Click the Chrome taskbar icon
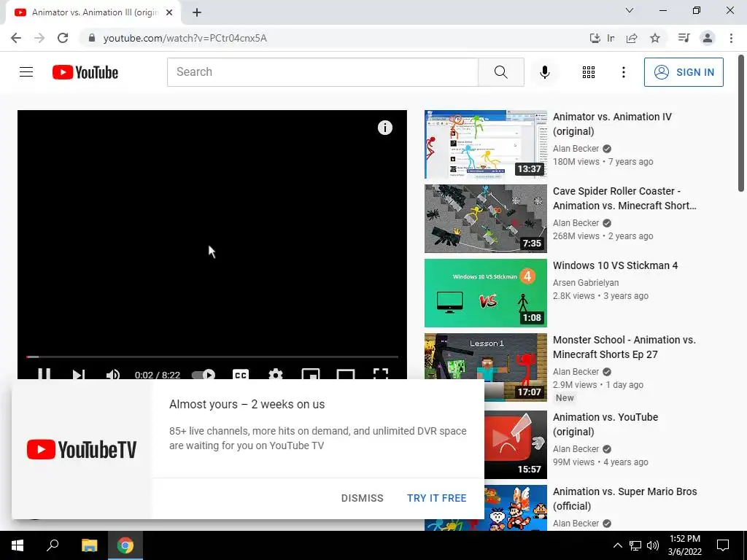The width and height of the screenshot is (747, 560). tap(125, 545)
